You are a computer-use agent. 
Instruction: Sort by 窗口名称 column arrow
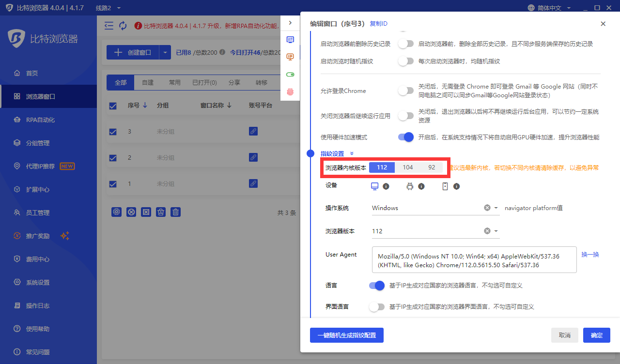[229, 106]
